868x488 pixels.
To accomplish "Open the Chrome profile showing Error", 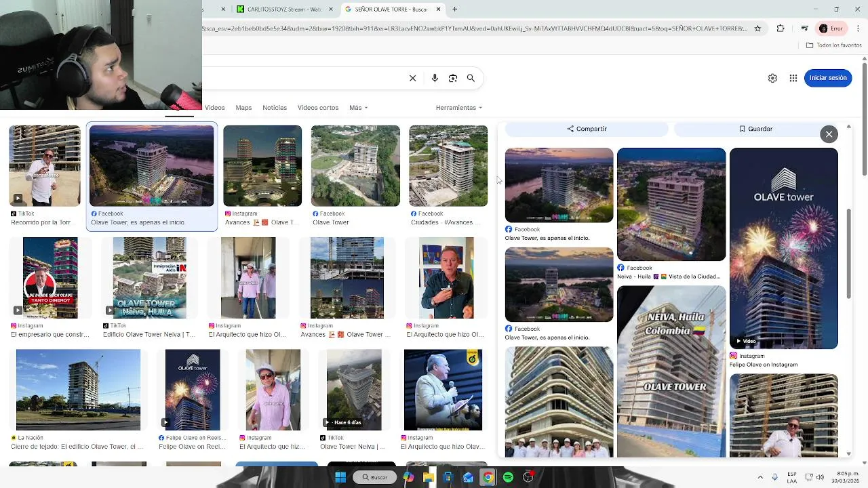I will [831, 28].
